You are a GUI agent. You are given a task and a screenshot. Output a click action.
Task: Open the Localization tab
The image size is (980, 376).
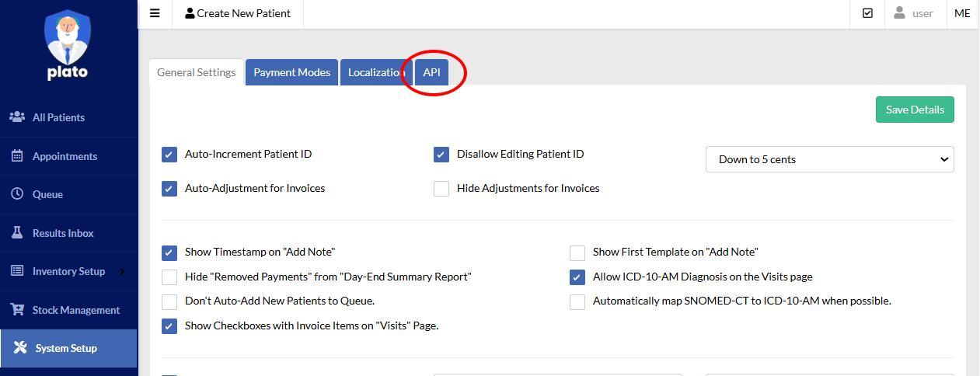click(376, 72)
